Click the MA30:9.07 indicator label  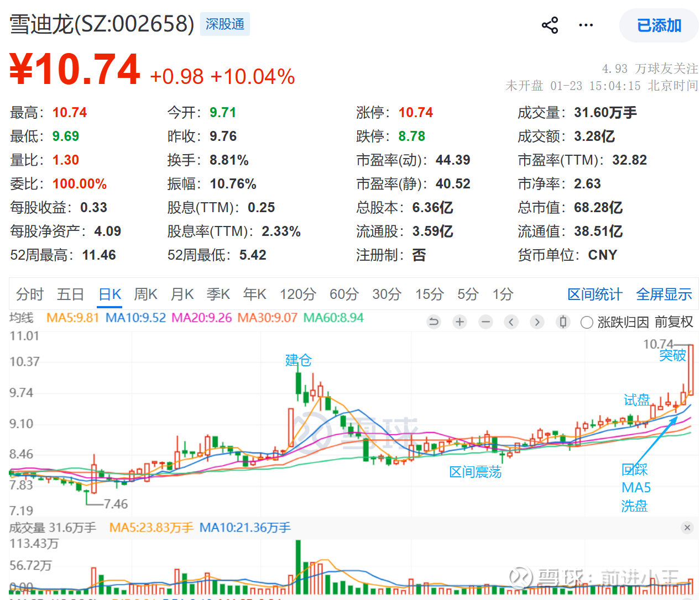pyautogui.click(x=267, y=318)
